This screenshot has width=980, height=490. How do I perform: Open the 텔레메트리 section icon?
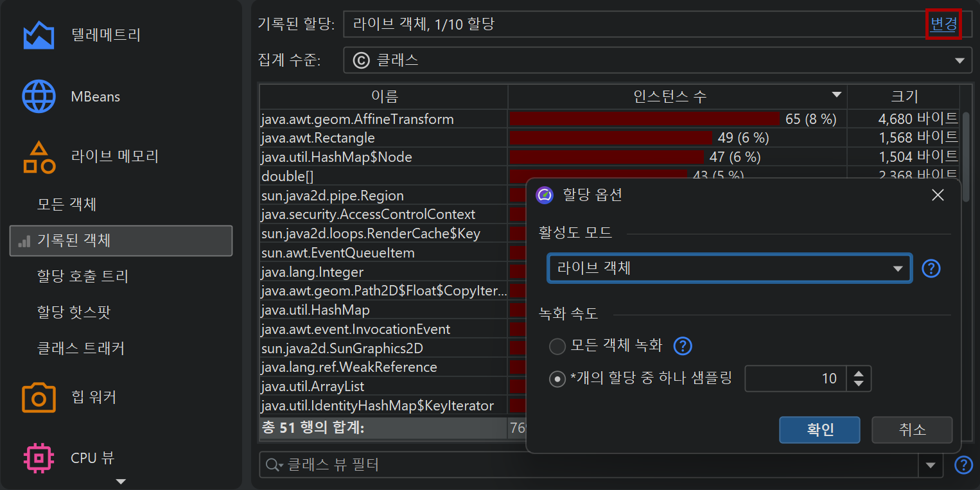click(x=39, y=35)
